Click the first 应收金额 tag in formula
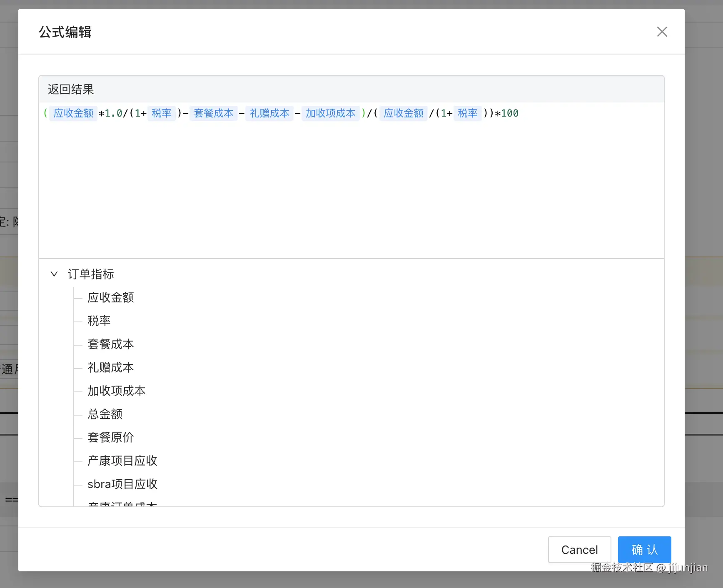The height and width of the screenshot is (588, 723). 73,113
